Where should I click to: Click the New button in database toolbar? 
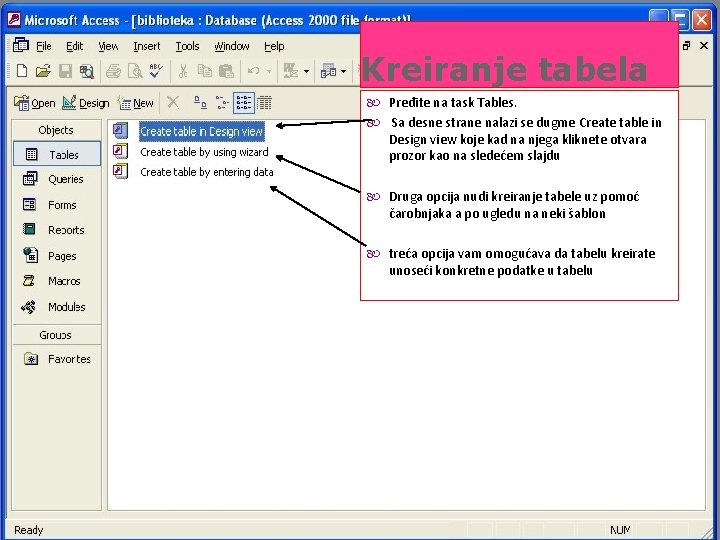point(136,103)
